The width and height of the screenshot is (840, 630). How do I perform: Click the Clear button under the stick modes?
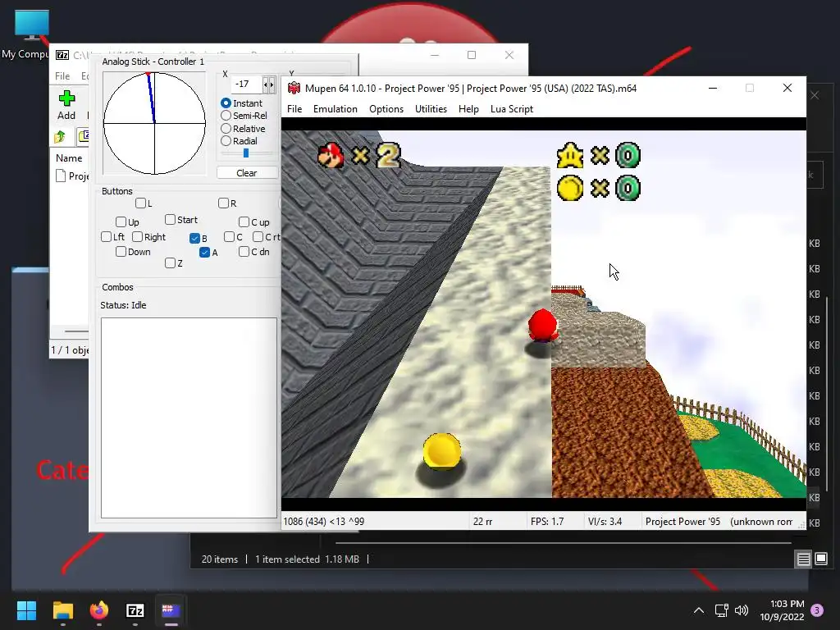point(247,173)
